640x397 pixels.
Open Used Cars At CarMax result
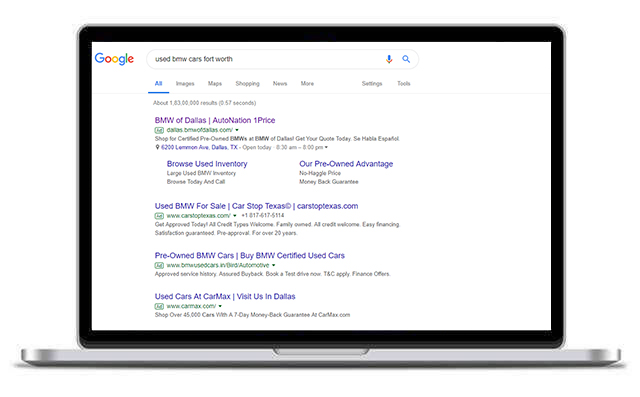(x=225, y=297)
